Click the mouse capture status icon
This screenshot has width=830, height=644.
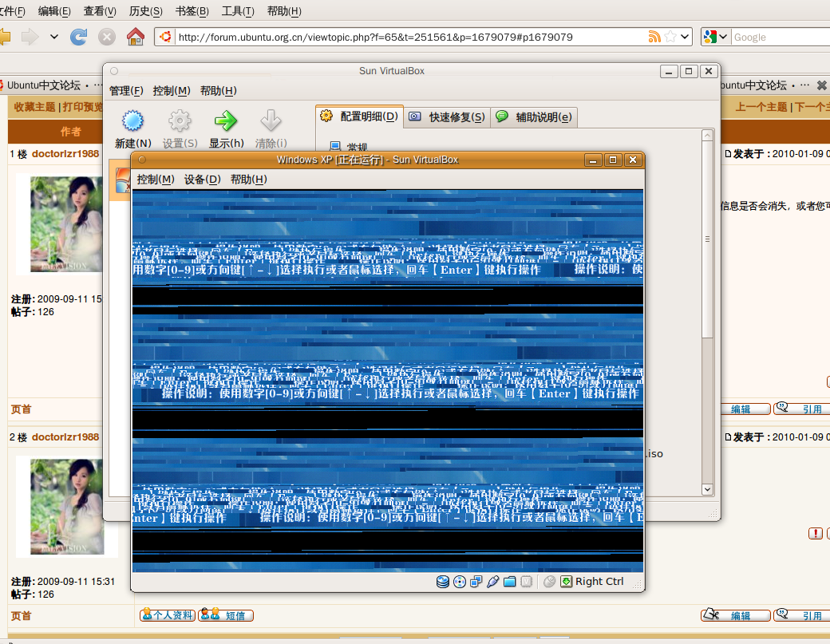549,582
